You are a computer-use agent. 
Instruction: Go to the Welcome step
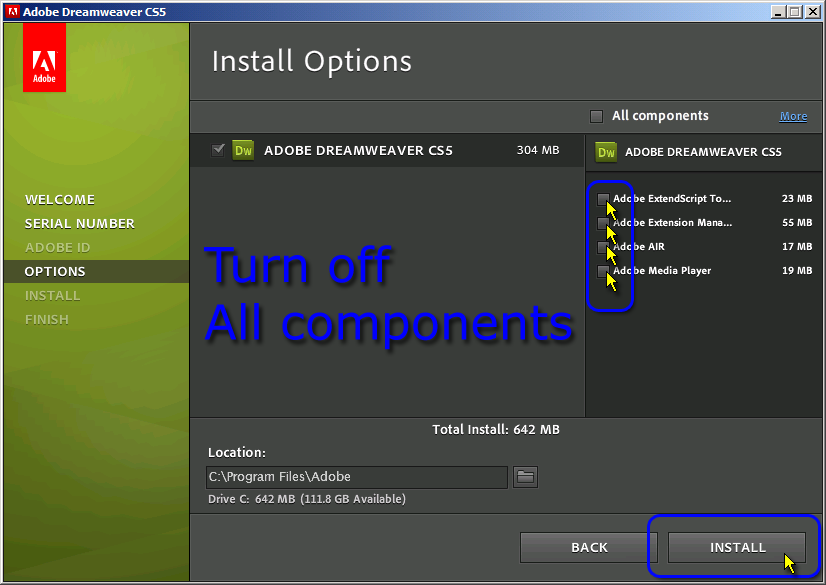(x=60, y=200)
